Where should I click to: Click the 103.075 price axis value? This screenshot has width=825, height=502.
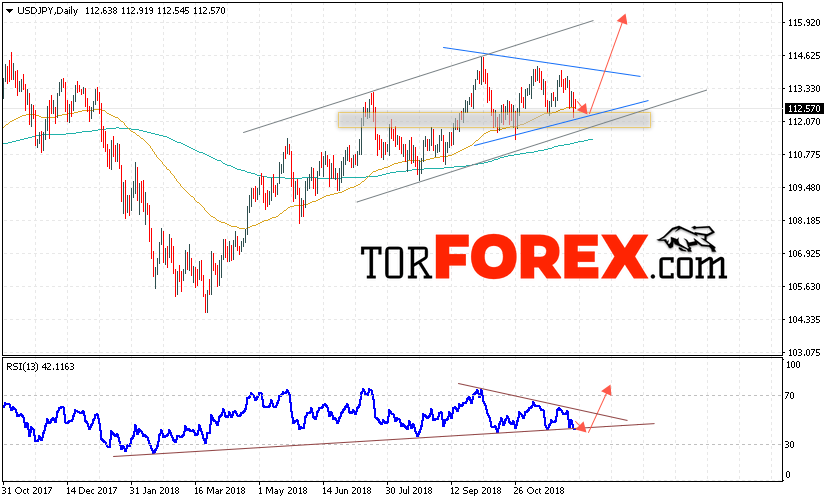pyautogui.click(x=804, y=352)
